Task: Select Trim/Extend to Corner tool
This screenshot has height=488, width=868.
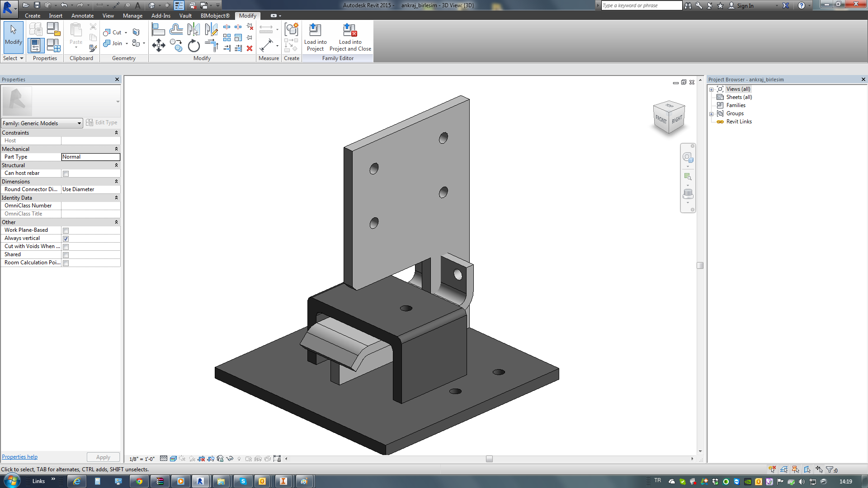Action: point(211,46)
